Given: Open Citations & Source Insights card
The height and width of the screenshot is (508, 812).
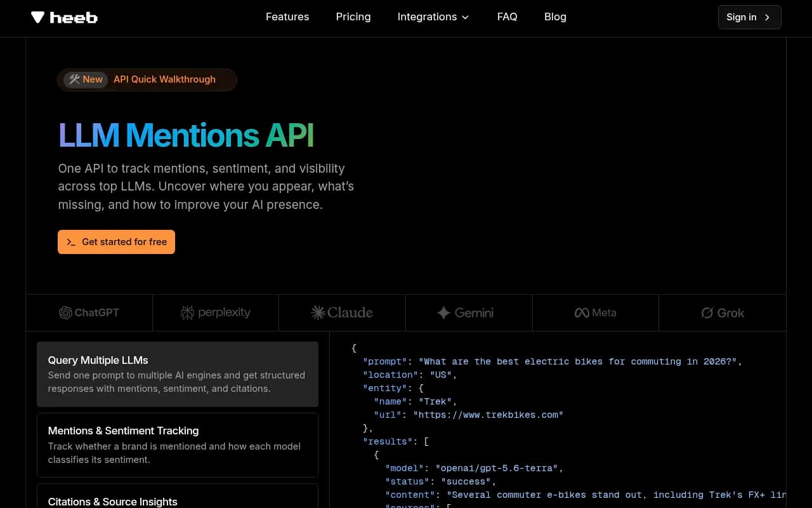Looking at the screenshot, I should coord(178,496).
